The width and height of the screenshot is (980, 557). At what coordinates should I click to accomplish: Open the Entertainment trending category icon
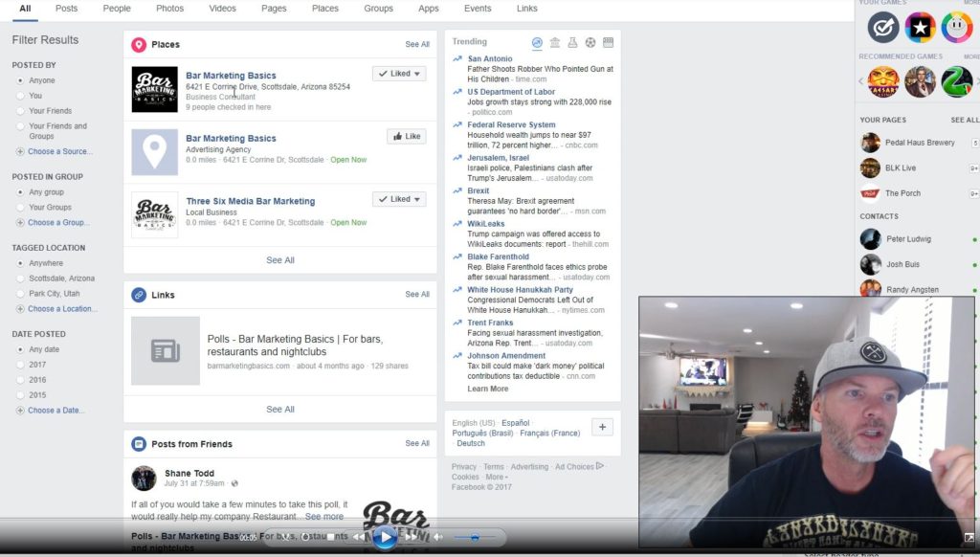(608, 43)
